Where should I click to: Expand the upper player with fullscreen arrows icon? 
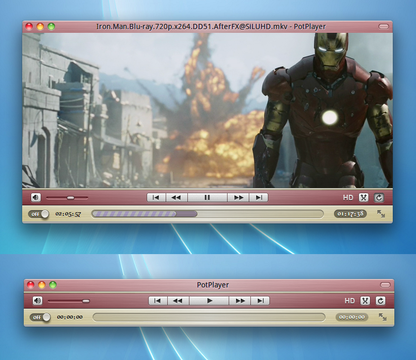click(x=381, y=214)
